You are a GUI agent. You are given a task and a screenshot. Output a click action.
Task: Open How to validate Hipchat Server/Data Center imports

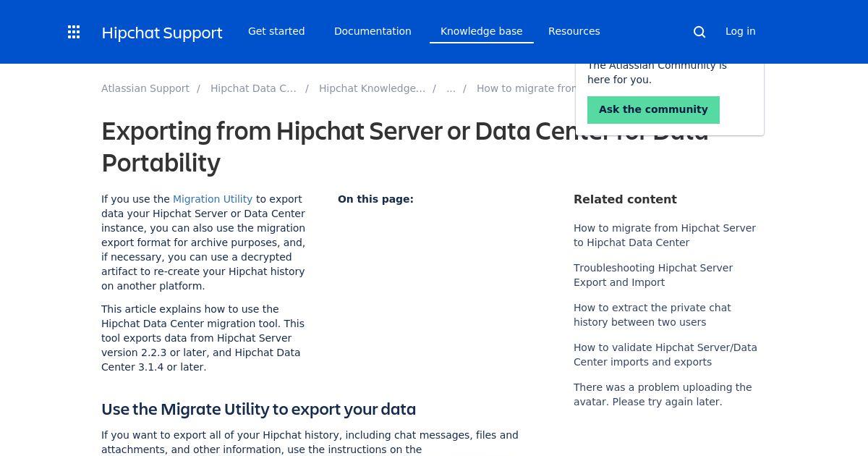click(665, 355)
